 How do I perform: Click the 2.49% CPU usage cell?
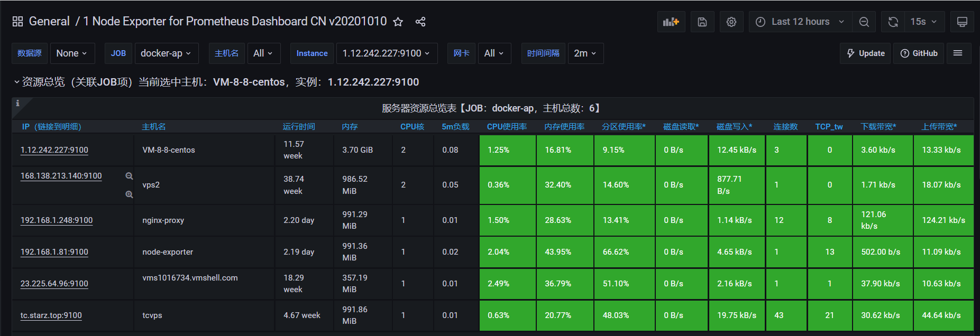click(508, 284)
